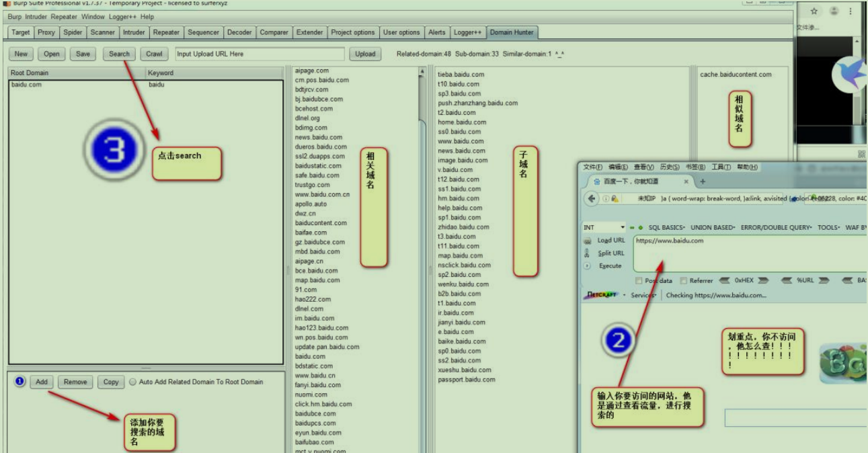This screenshot has width=868, height=453.
Task: Open the Logger++ menu in menu bar
Action: point(122,16)
